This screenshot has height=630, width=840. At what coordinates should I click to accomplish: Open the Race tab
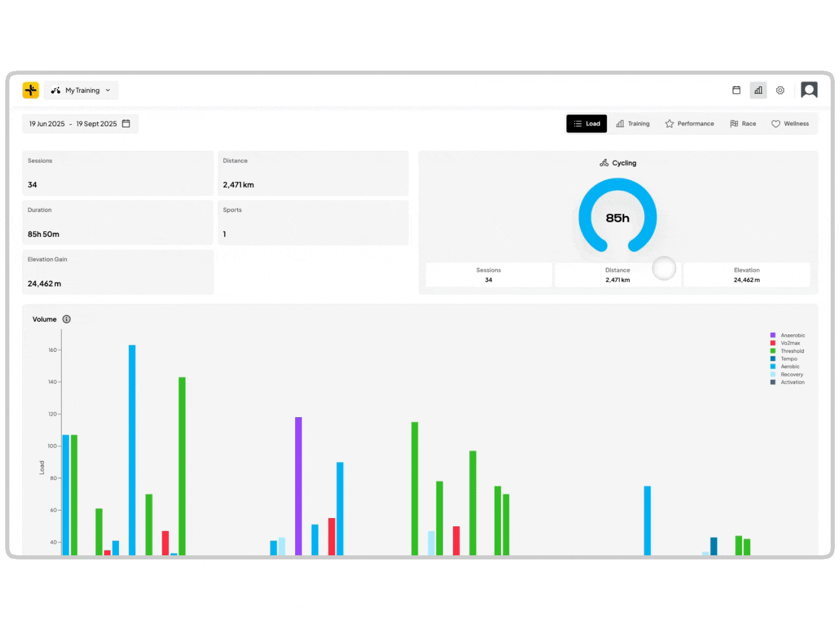click(x=743, y=124)
